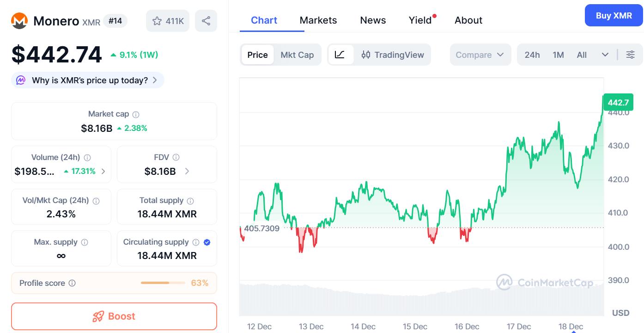Click the Buy XMR button
Viewport: 644px width, 333px height.
point(614,15)
